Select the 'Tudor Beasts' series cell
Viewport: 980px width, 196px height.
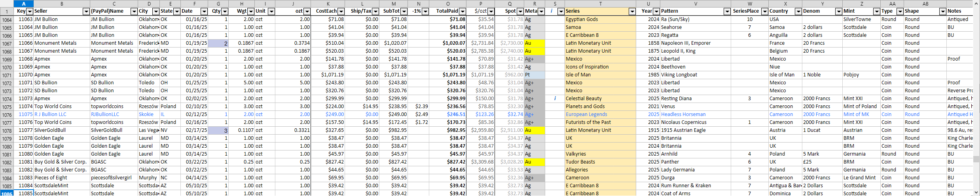point(600,162)
